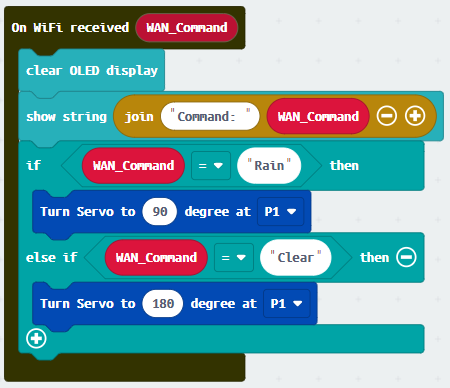Add join value with plus icon

(415, 116)
